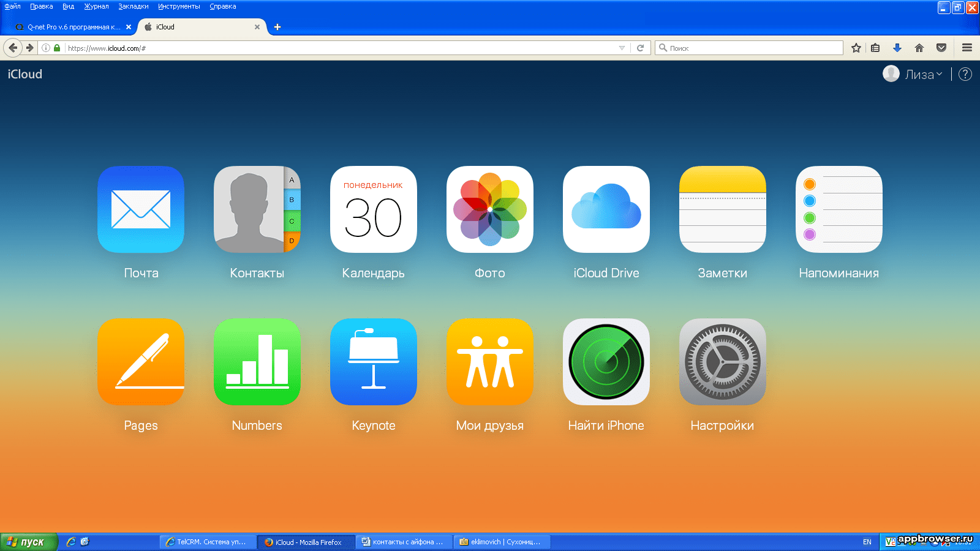Click the iCloud logo text in header

coord(25,74)
